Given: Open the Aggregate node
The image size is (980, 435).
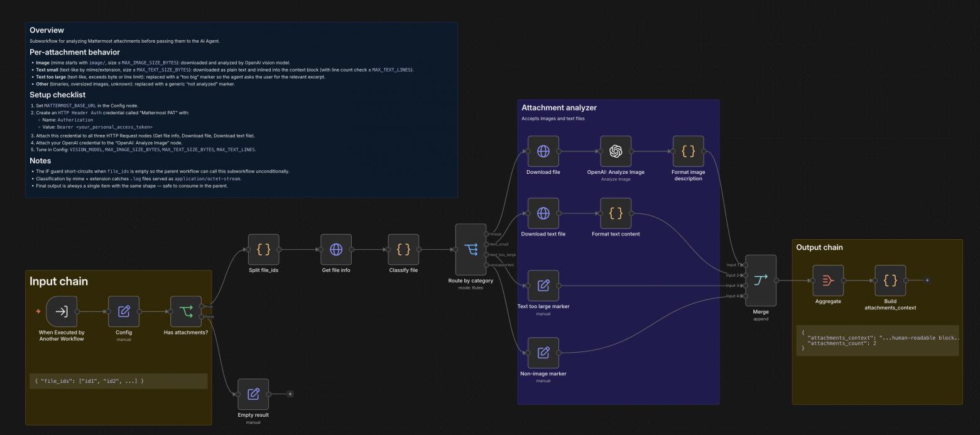Looking at the screenshot, I should click(x=828, y=281).
